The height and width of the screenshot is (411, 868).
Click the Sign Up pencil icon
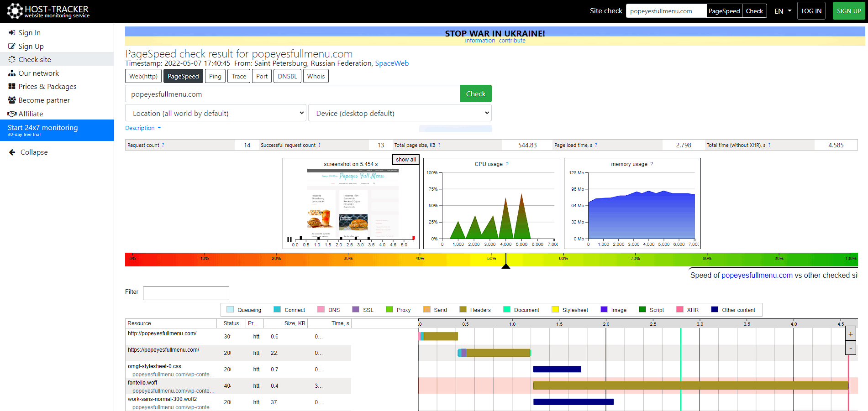[x=12, y=47]
